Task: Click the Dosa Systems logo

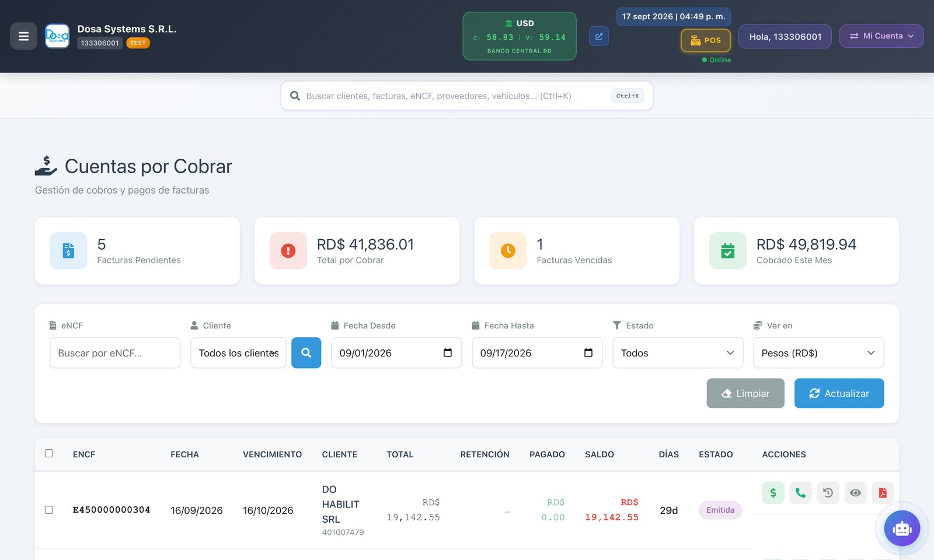Action: tap(57, 36)
